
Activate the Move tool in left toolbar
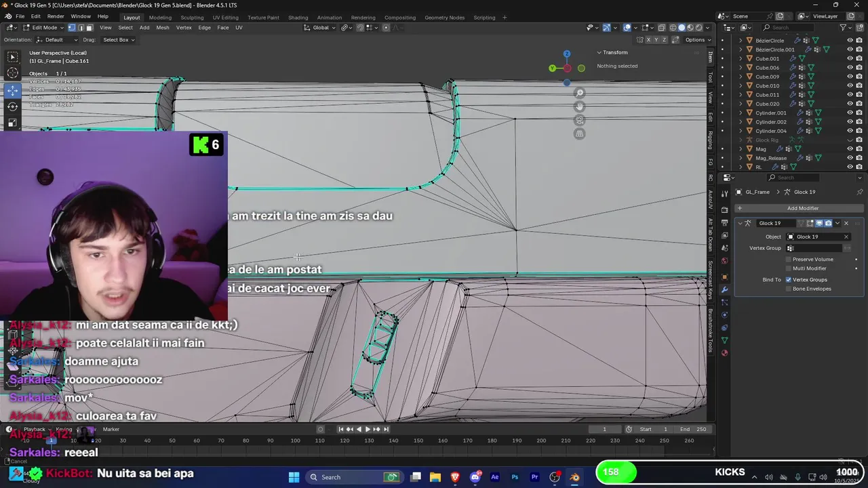[13, 90]
